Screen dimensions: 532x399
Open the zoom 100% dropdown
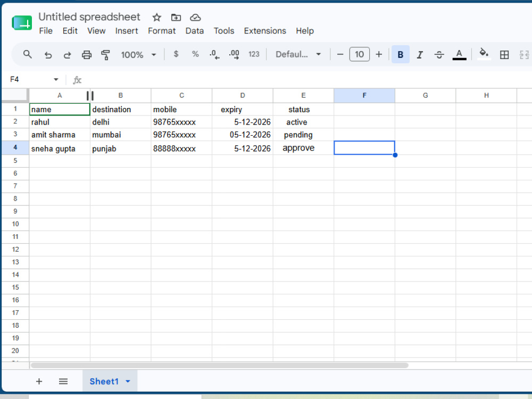coord(138,55)
